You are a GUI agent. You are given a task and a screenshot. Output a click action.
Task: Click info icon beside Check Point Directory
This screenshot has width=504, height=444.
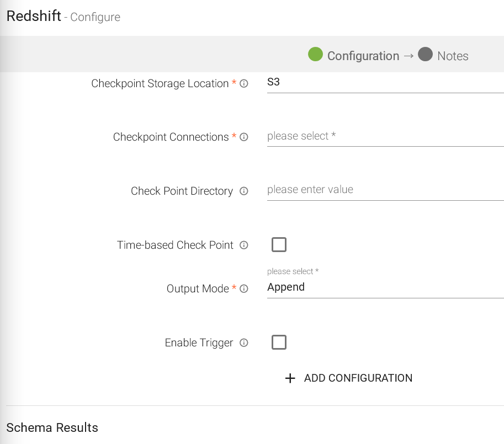pos(244,191)
